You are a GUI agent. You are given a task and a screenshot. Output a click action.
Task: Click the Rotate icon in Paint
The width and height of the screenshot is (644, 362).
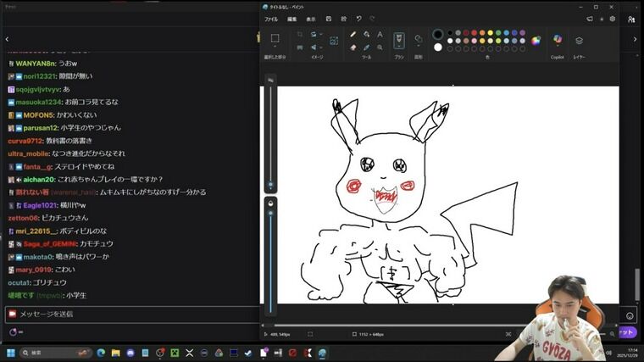pos(314,35)
